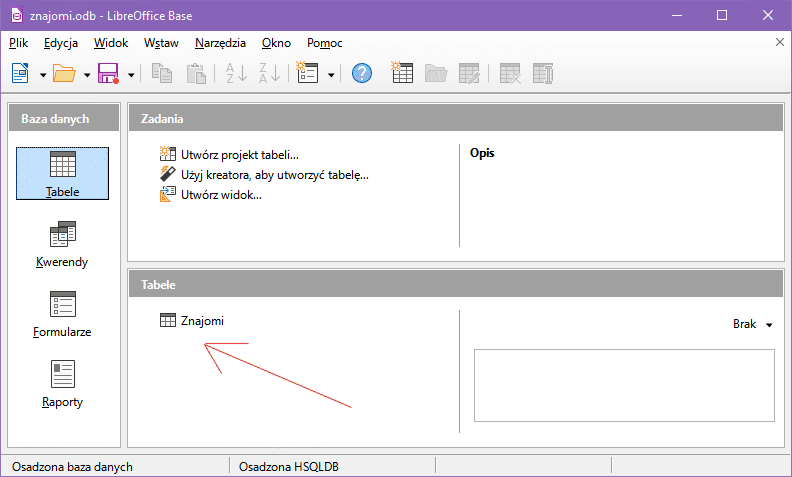Viewport: 792px width, 477px height.
Task: Open the Narzędzia menu
Action: pos(220,43)
